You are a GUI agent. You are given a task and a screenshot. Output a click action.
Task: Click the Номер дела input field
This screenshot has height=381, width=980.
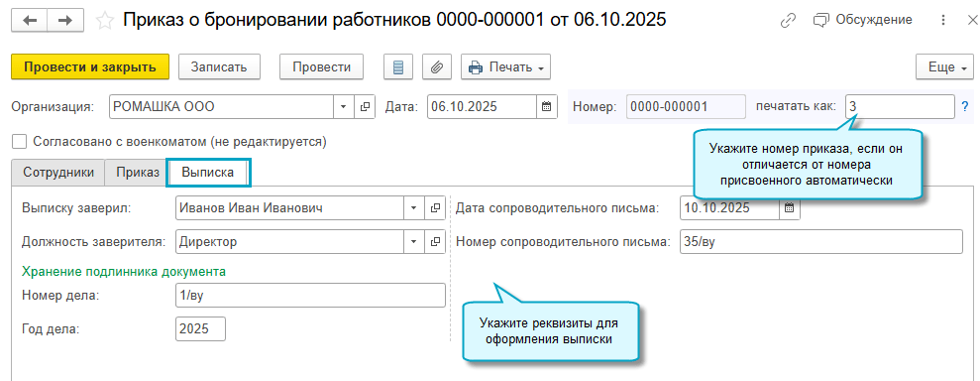pyautogui.click(x=310, y=296)
